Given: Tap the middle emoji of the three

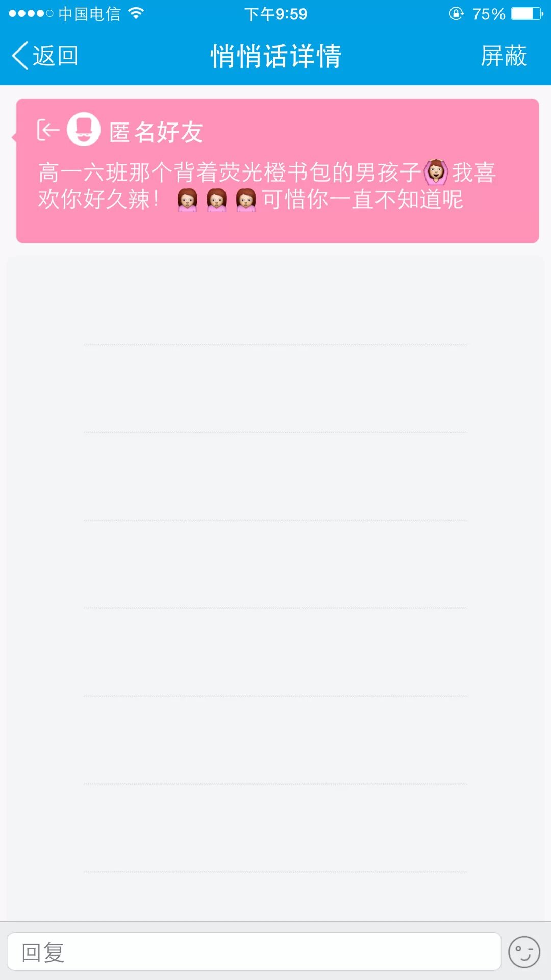Looking at the screenshot, I should coord(216,200).
